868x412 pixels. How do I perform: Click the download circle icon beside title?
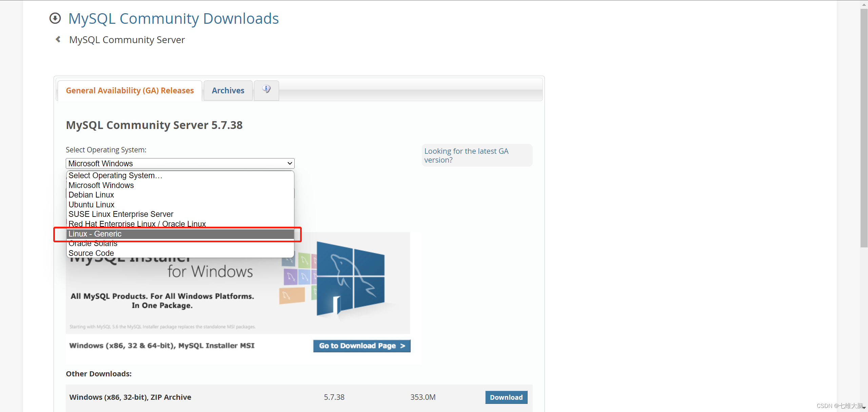(x=55, y=18)
